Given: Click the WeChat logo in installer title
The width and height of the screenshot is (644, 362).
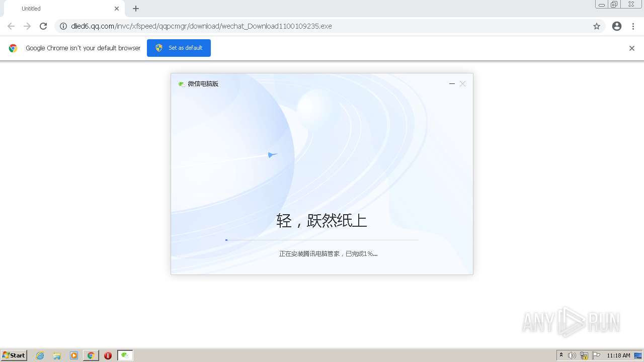Looking at the screenshot, I should coord(182,84).
